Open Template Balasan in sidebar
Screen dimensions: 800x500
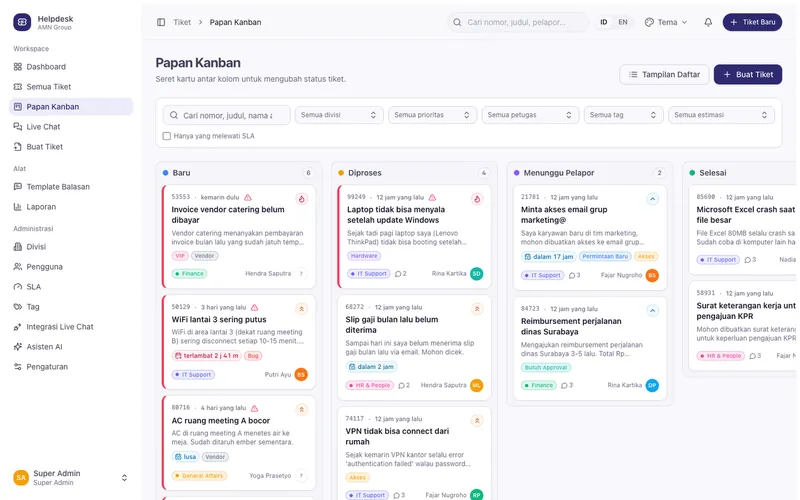[71, 187]
